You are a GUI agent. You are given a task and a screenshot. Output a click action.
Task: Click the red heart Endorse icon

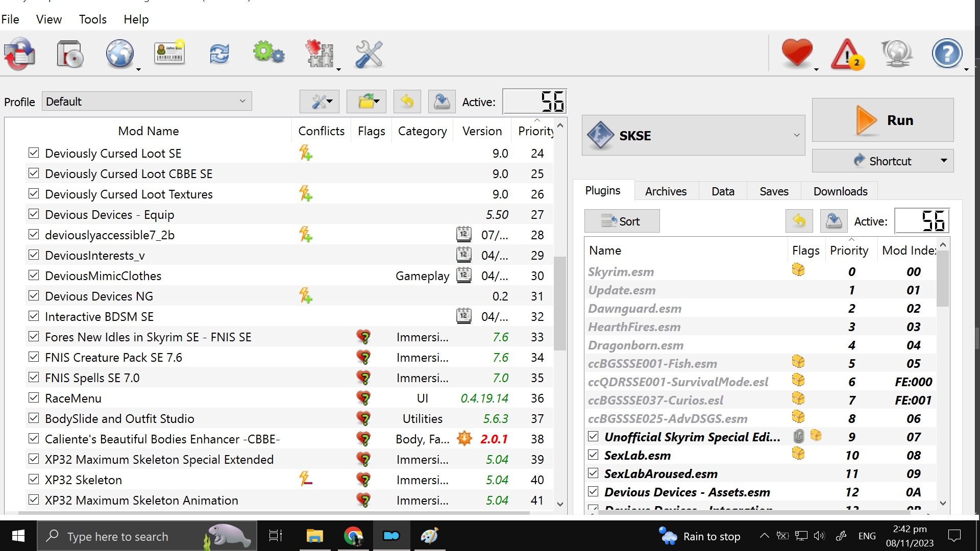(x=797, y=53)
